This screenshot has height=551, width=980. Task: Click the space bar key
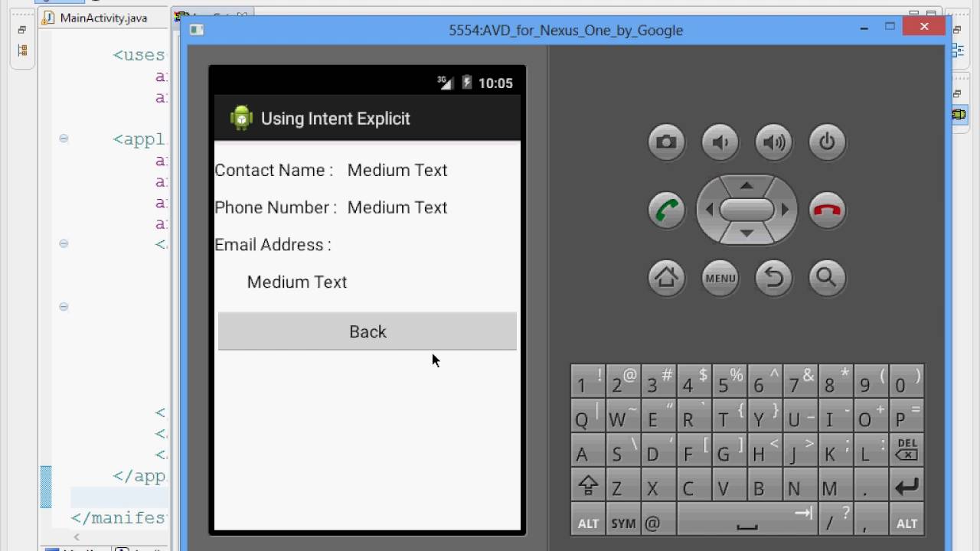pos(746,520)
